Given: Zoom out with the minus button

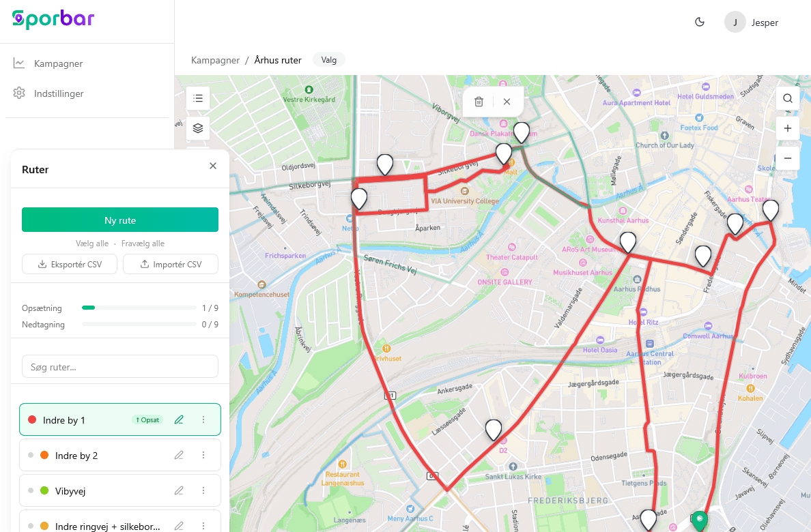Looking at the screenshot, I should [x=788, y=158].
